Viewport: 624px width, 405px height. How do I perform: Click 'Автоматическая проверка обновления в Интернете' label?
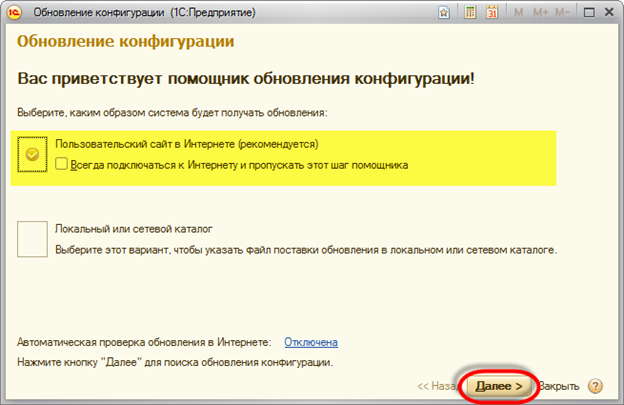pos(144,342)
